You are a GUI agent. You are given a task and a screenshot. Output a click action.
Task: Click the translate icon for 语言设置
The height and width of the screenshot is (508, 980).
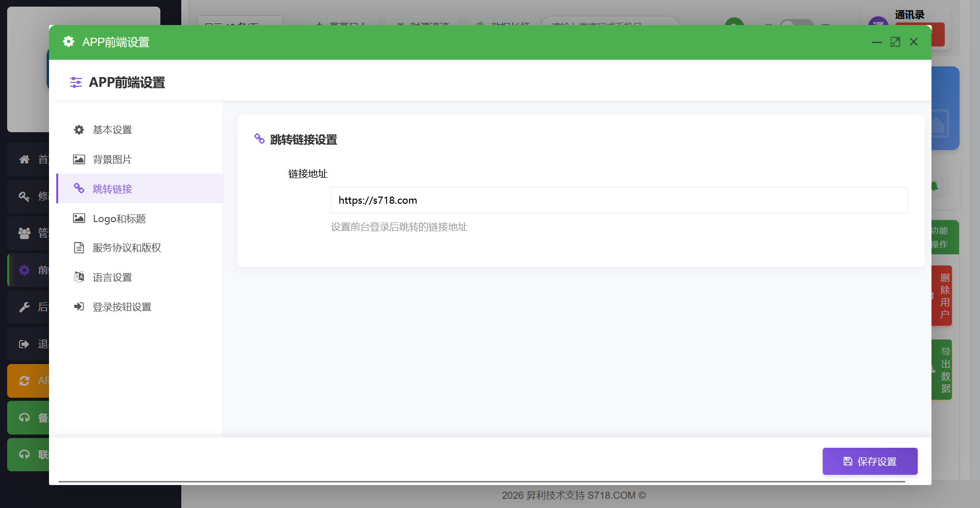79,277
